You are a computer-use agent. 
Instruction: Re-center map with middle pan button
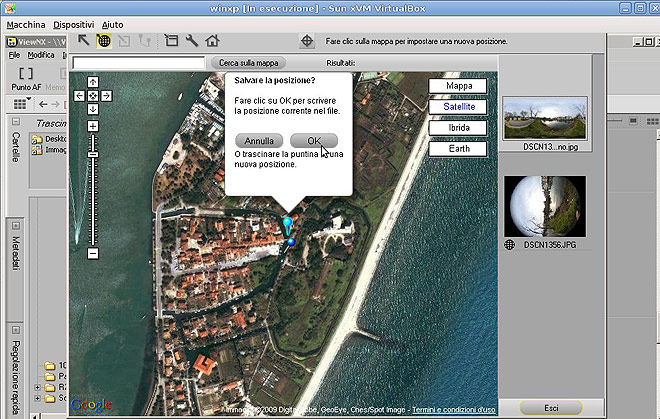pos(93,96)
